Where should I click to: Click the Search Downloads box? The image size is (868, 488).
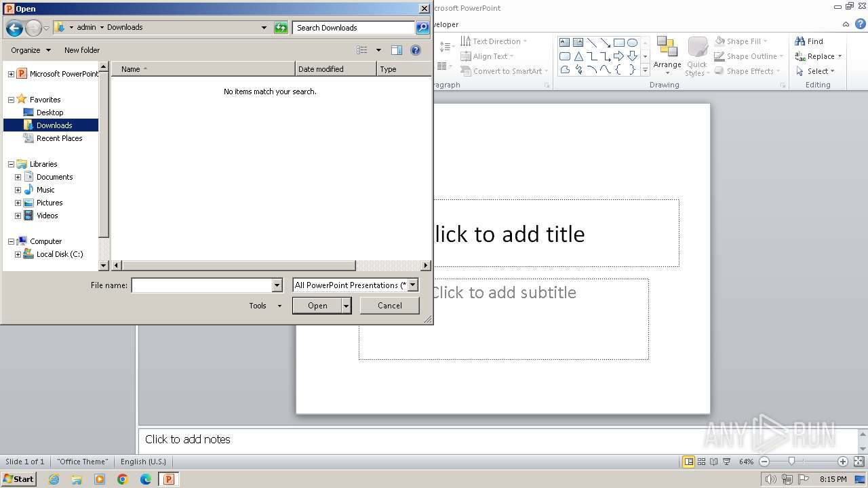(354, 28)
